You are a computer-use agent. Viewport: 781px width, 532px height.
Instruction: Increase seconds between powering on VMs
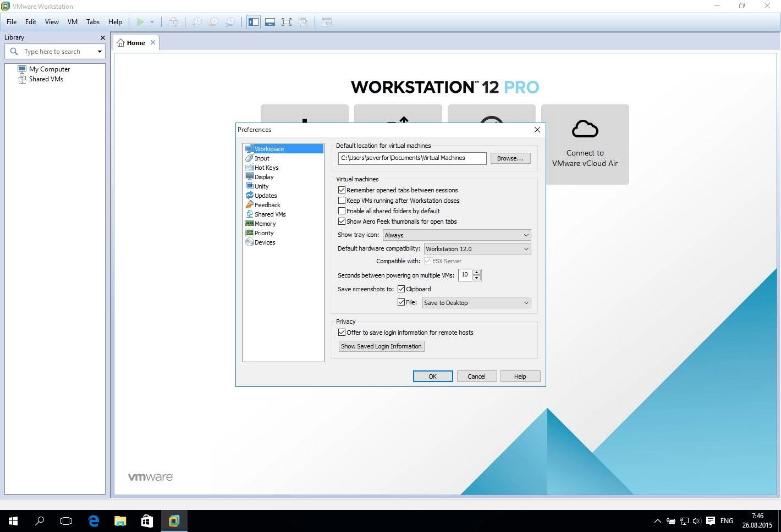tap(477, 272)
